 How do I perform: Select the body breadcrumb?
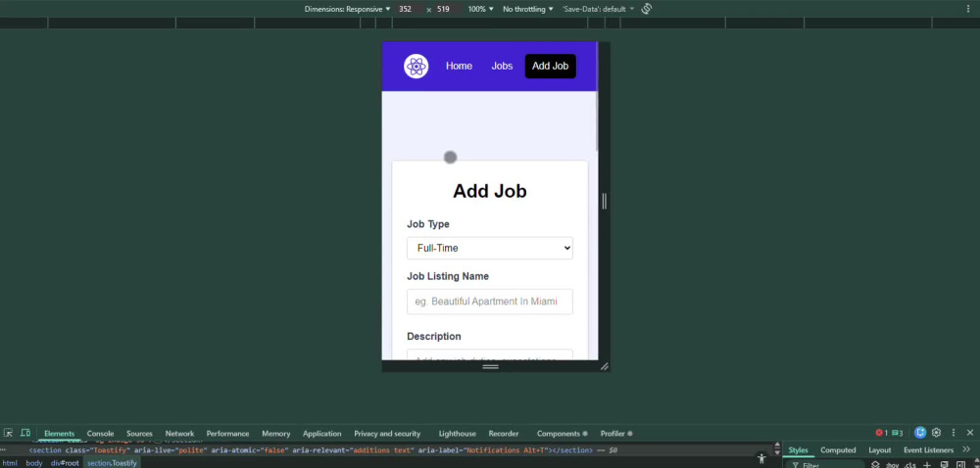[x=33, y=463]
